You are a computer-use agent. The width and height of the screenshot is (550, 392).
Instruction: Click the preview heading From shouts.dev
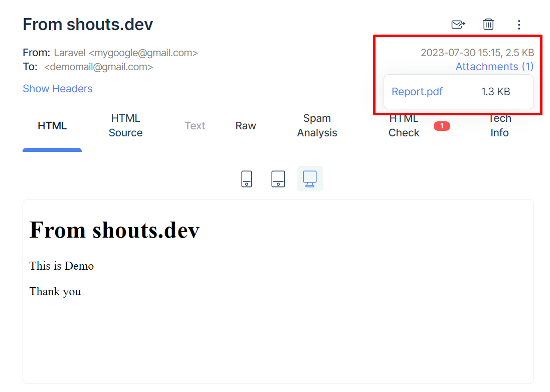[x=114, y=231]
